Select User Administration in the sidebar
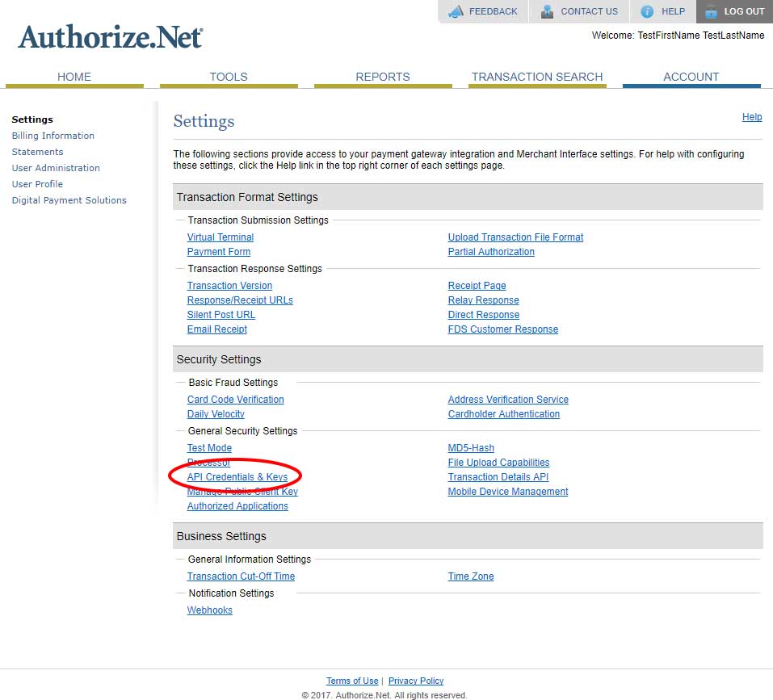The width and height of the screenshot is (773, 700). (x=56, y=168)
